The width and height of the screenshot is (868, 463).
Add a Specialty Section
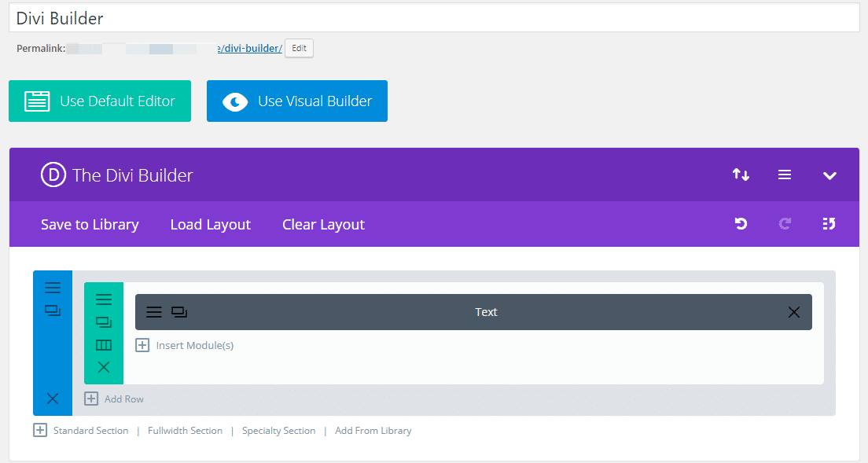coord(278,430)
